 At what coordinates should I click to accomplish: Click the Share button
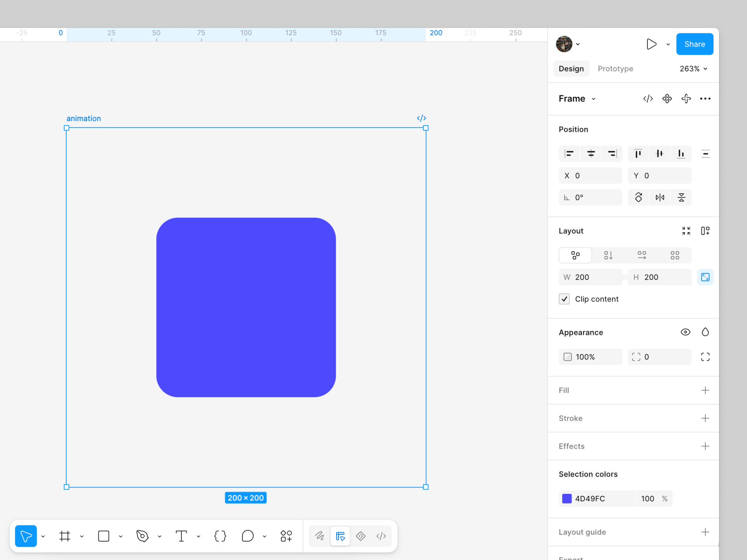pos(695,44)
